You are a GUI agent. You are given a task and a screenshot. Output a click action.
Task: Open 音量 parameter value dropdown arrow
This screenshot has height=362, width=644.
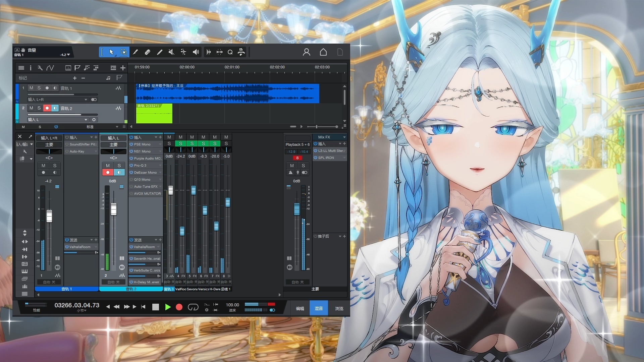click(x=68, y=55)
